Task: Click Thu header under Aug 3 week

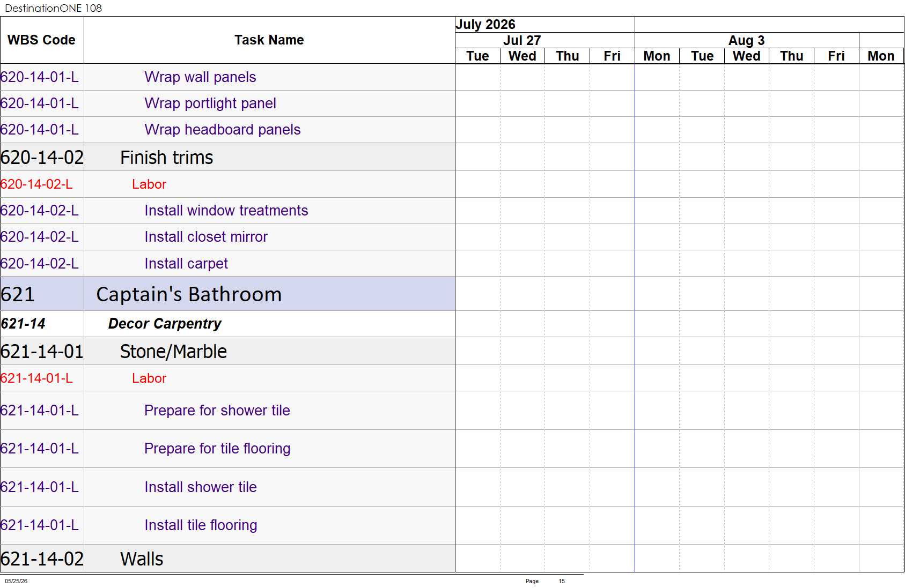Action: (791, 56)
